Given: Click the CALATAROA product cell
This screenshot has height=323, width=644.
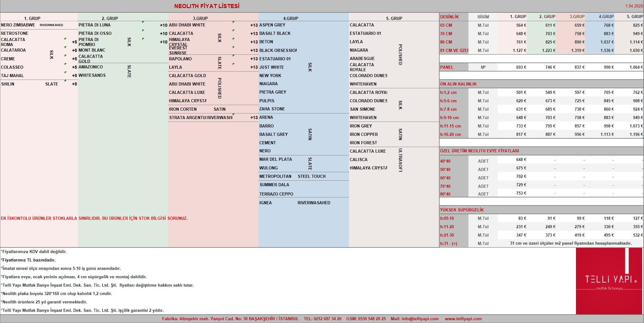Looking at the screenshot, I should coord(13,50).
